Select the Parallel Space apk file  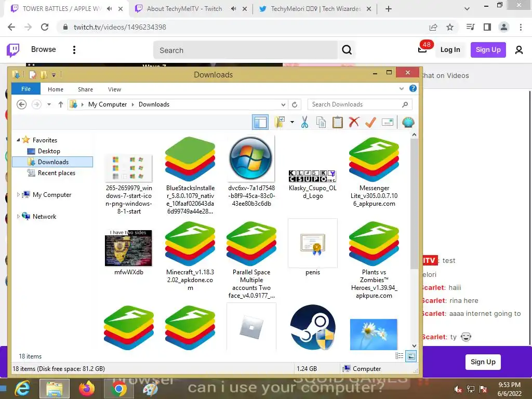pyautogui.click(x=251, y=244)
